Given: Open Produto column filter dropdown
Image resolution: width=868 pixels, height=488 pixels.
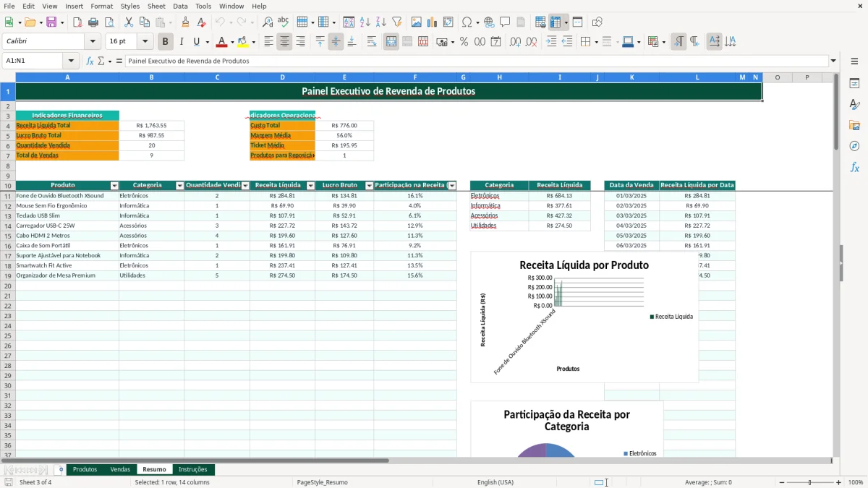Looking at the screenshot, I should tap(114, 186).
